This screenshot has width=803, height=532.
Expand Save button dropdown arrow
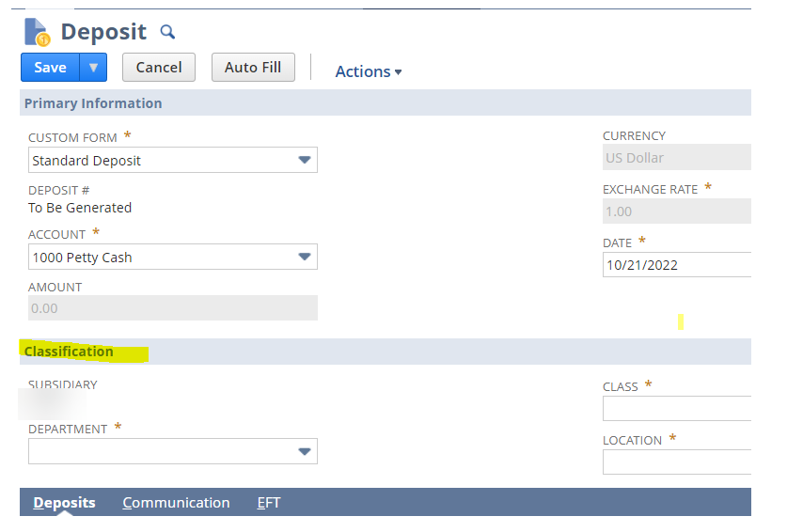(x=93, y=67)
